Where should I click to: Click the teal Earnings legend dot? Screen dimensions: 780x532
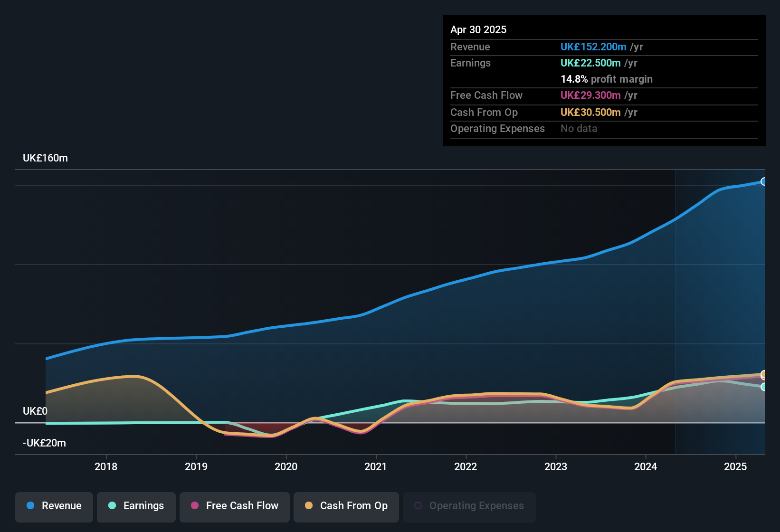click(x=112, y=506)
